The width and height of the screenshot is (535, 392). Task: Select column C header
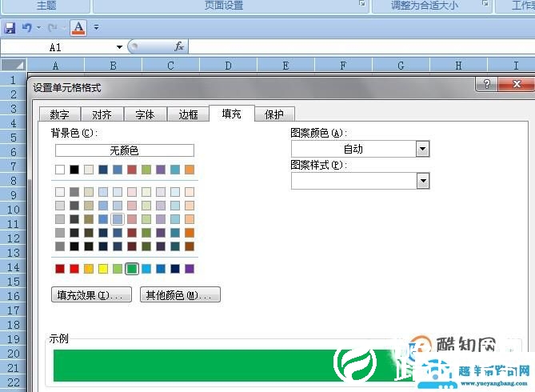tap(170, 66)
